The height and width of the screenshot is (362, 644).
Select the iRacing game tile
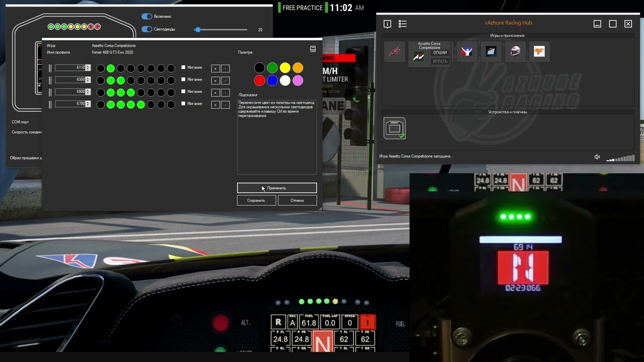click(466, 52)
